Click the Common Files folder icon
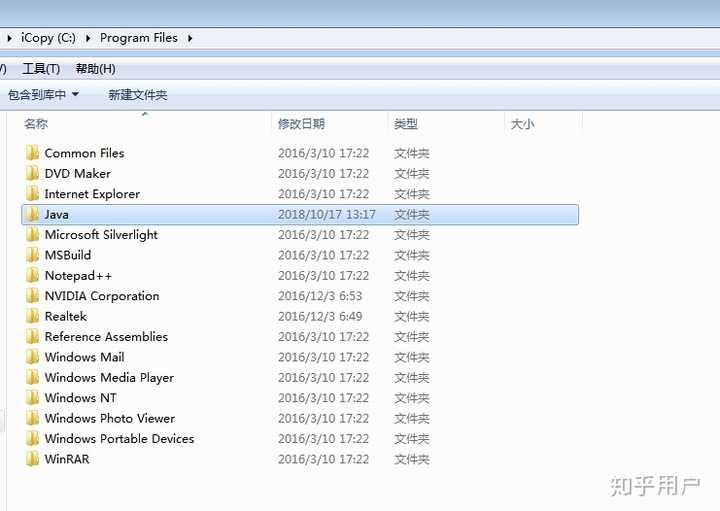This screenshot has height=511, width=720. (x=32, y=153)
